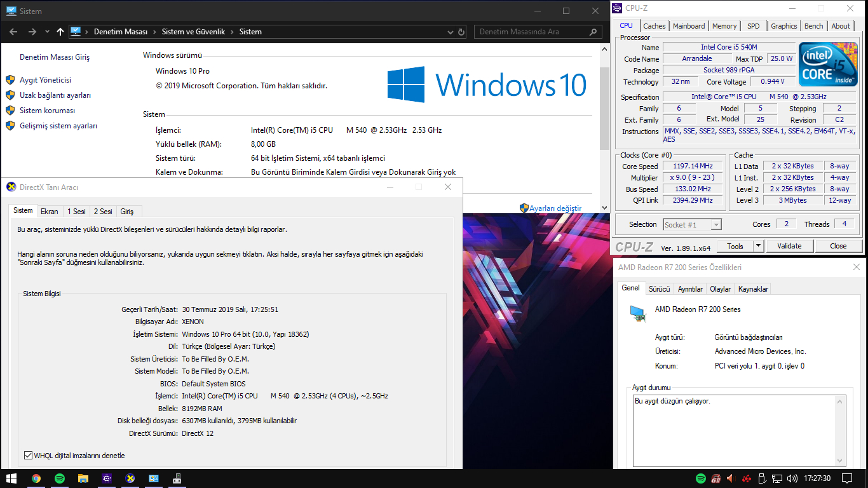868x488 pixels.
Task: Click the Windows Start button
Action: click(x=11, y=478)
